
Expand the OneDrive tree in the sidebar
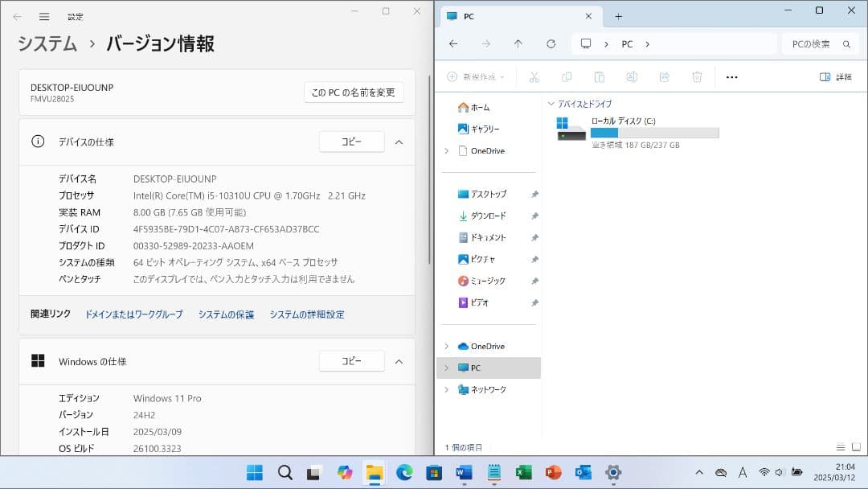(448, 345)
